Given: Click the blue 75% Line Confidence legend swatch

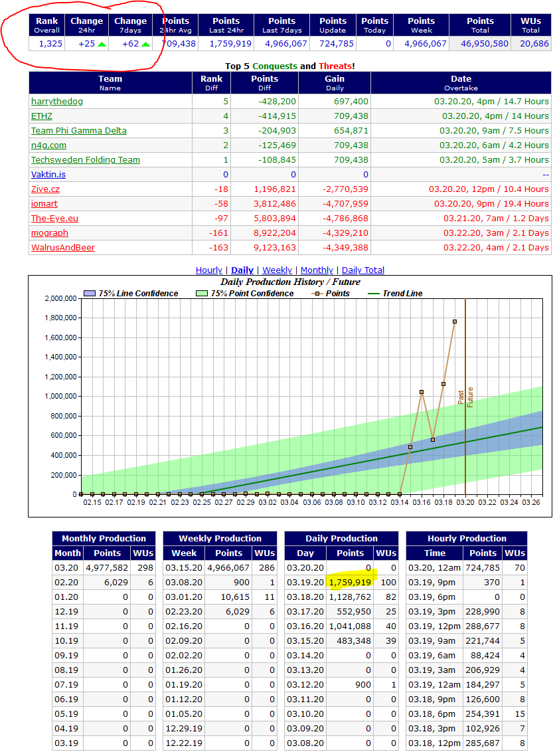Looking at the screenshot, I should [x=90, y=293].
